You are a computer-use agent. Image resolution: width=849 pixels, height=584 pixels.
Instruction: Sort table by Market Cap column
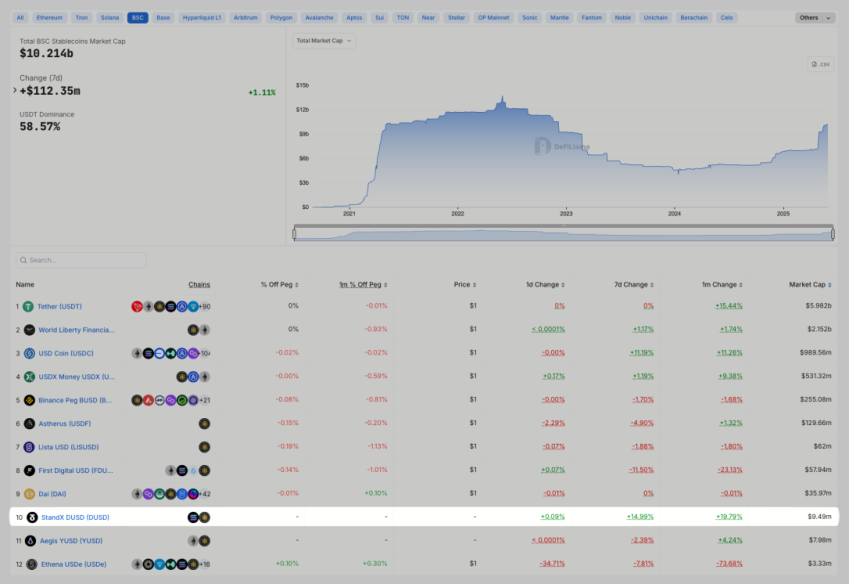[810, 285]
